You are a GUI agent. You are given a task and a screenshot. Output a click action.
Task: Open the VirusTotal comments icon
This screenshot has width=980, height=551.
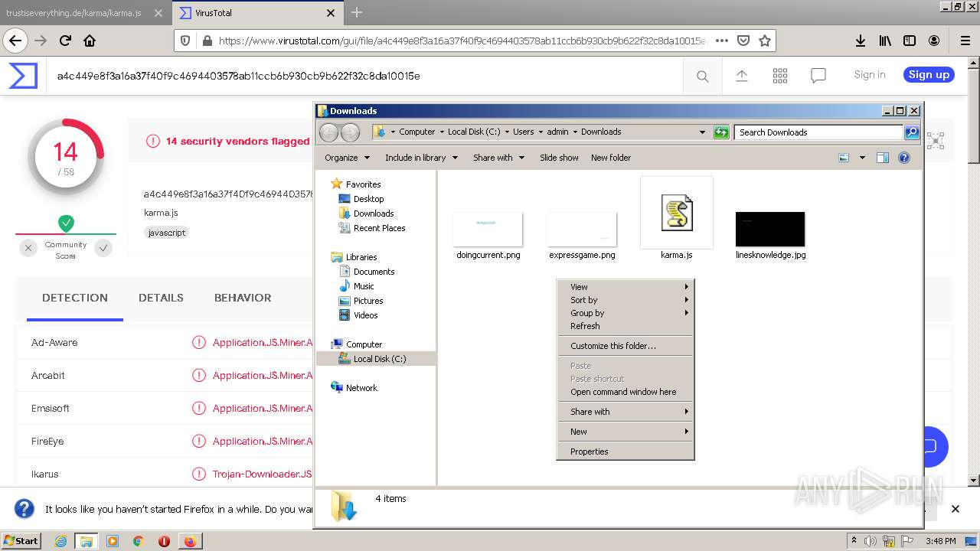[x=818, y=75]
